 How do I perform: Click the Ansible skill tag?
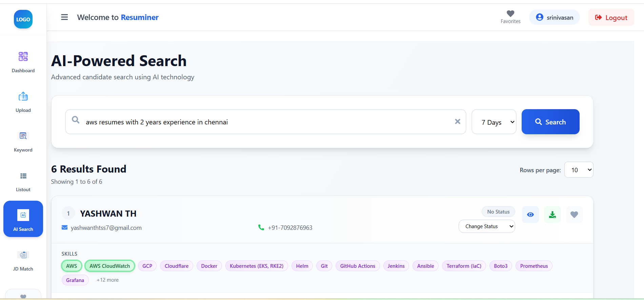coord(426,266)
